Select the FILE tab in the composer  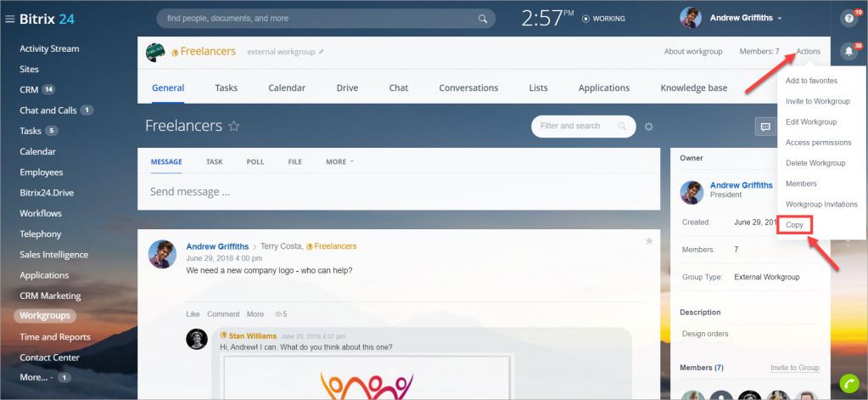click(x=295, y=161)
